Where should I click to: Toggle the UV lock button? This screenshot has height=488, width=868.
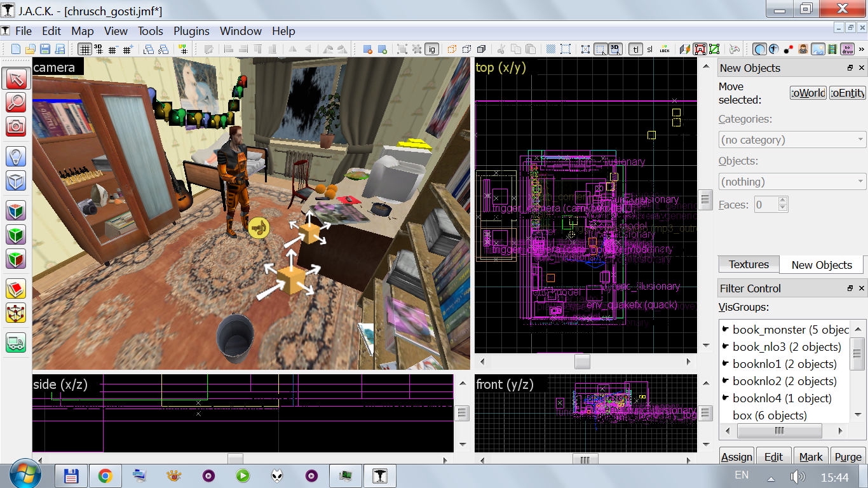(664, 50)
